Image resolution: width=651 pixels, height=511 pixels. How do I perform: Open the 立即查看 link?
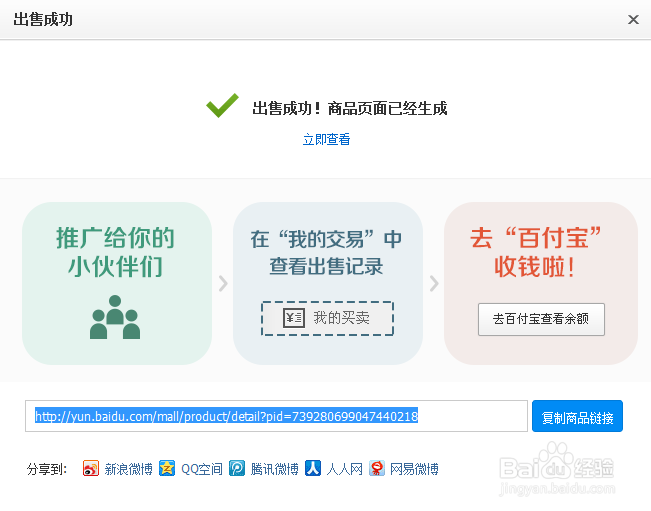(326, 139)
